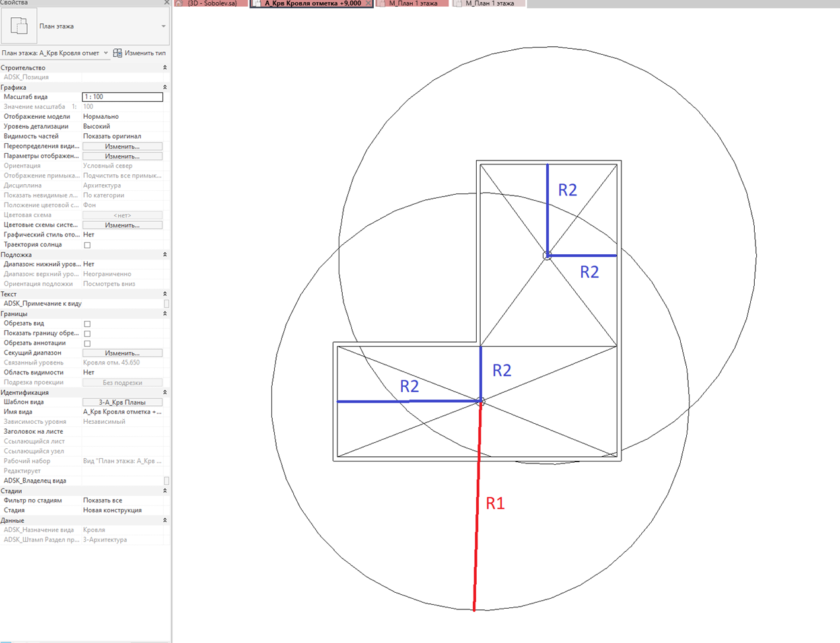Select the A_Крв Кровля отметка +9,000 tab

click(312, 3)
